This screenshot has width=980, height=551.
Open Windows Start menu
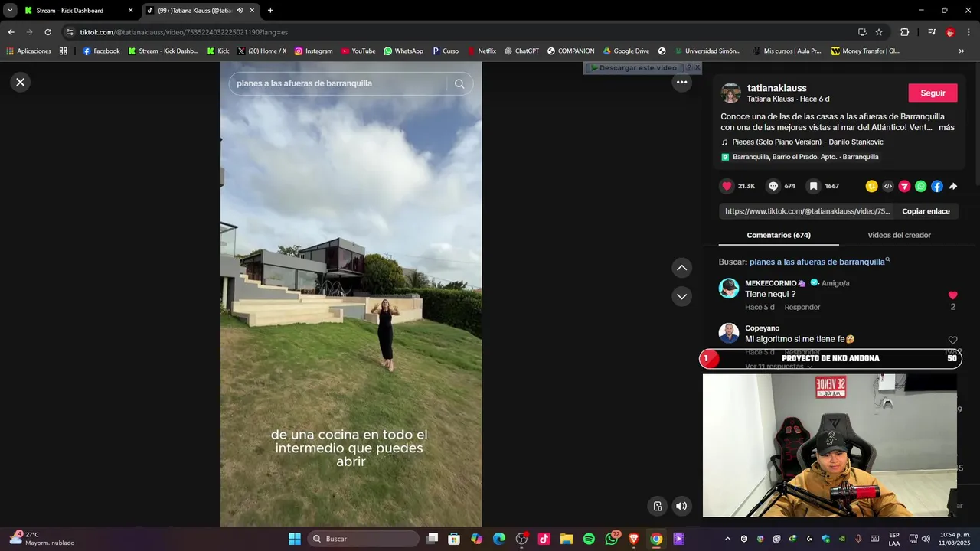[295, 539]
